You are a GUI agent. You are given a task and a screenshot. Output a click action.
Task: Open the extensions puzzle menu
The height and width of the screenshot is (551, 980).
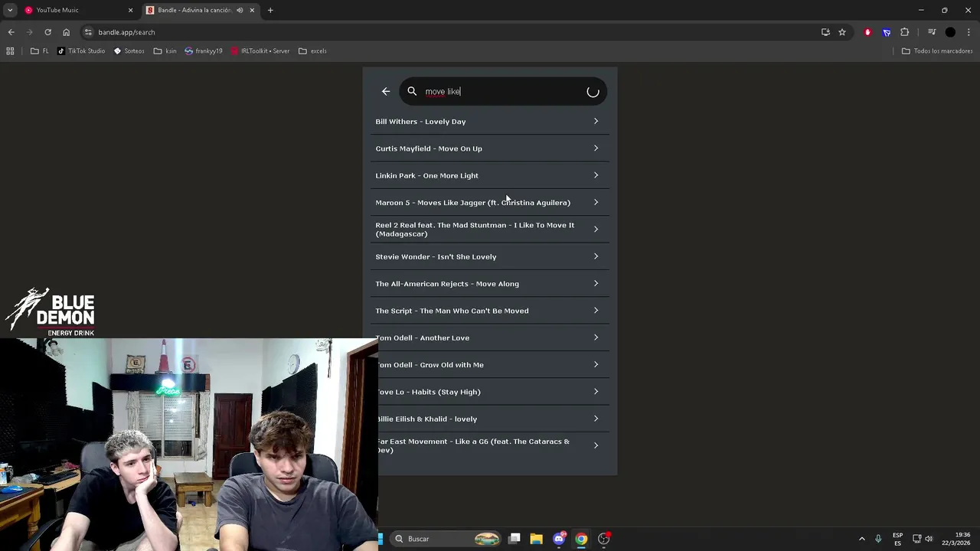click(x=905, y=32)
